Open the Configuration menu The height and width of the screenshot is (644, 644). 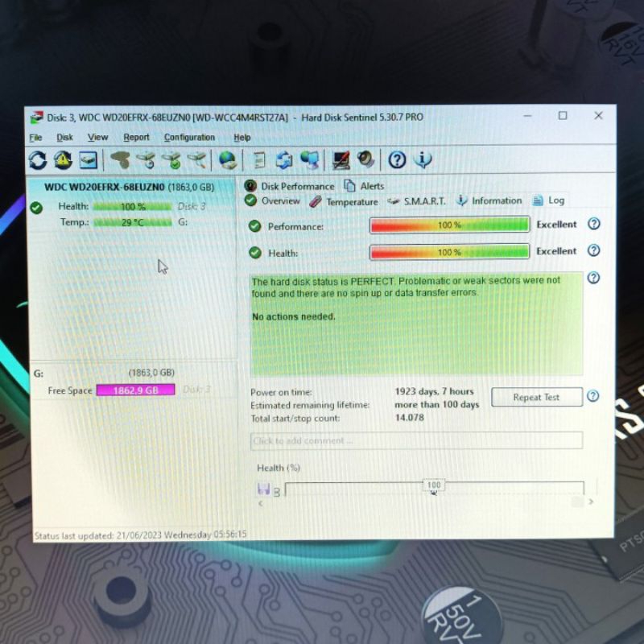[189, 138]
